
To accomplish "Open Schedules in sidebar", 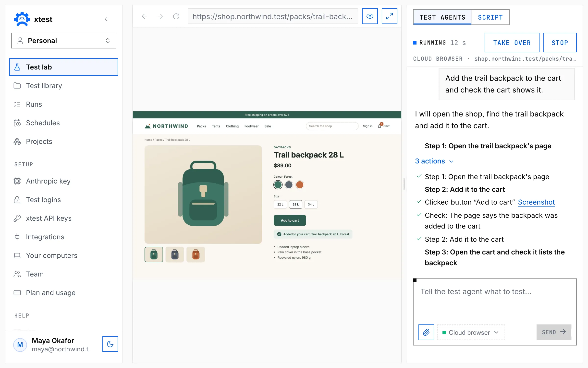I will (64, 123).
